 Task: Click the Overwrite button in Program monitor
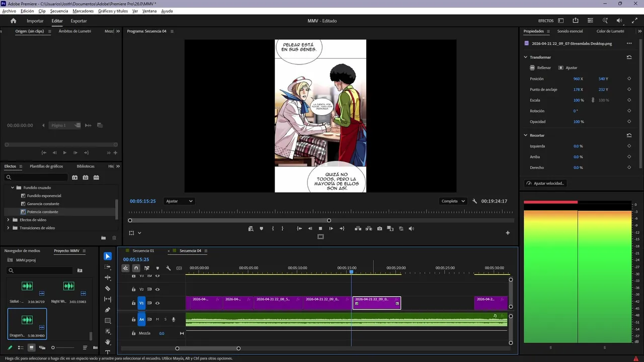pos(369,228)
